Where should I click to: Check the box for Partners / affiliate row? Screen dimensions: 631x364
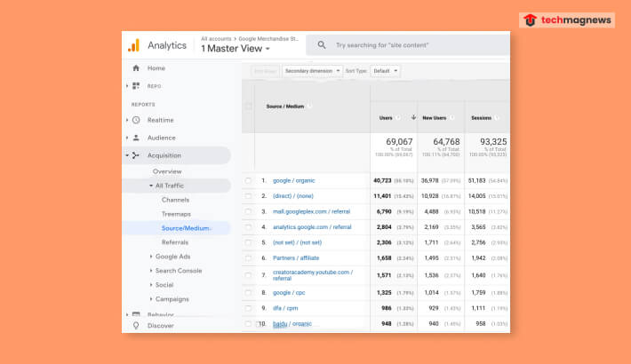(248, 257)
